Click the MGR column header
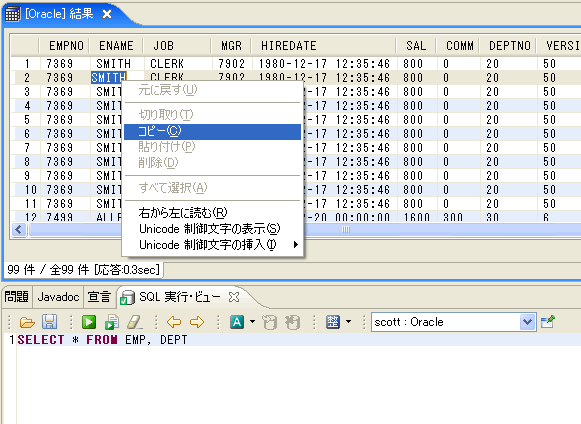581x424 pixels. 231,46
